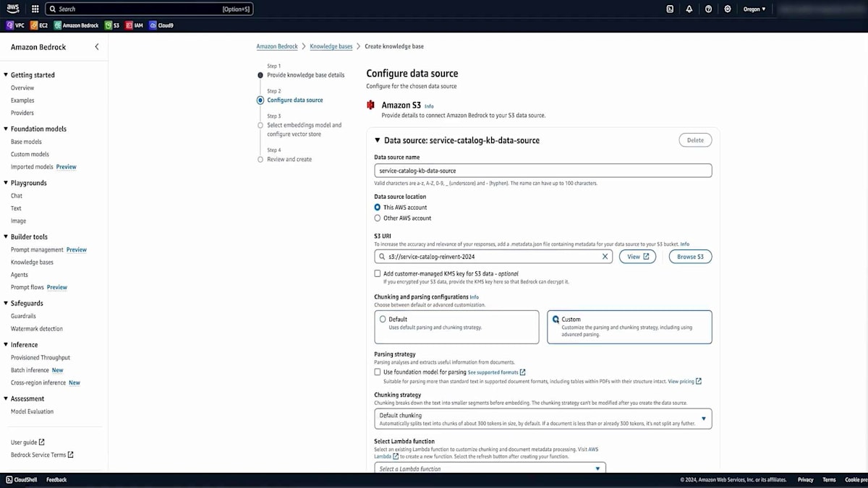
Task: Click the Delete data source button
Action: click(x=695, y=140)
